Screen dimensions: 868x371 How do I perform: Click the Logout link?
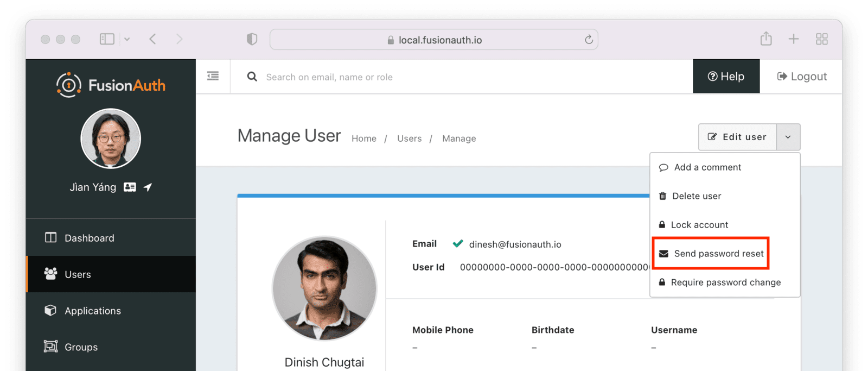[x=802, y=77]
